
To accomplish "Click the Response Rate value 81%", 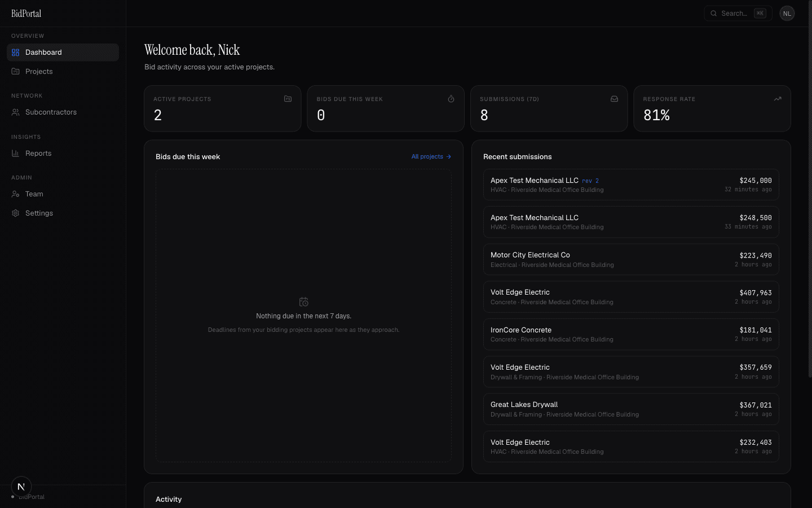I will click(x=657, y=115).
